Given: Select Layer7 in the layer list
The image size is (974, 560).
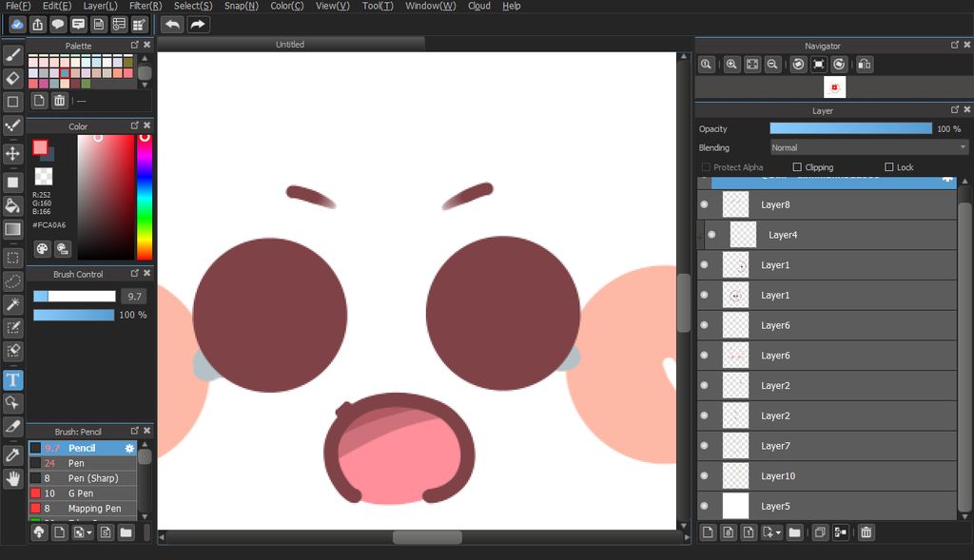Looking at the screenshot, I should 827,446.
